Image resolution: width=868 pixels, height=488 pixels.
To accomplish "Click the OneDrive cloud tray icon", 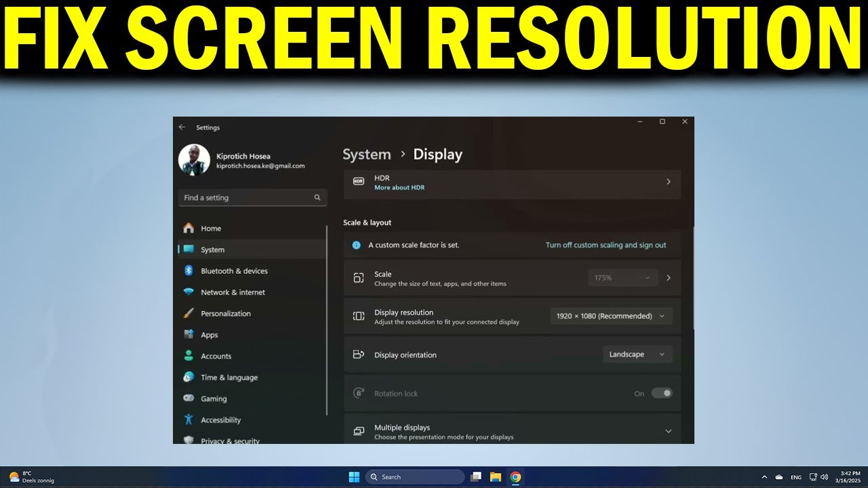I will click(x=779, y=477).
